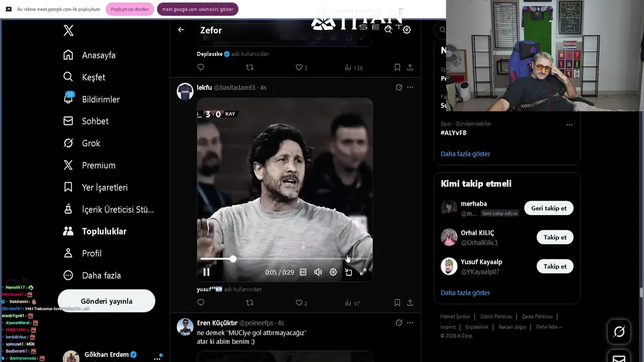The width and height of the screenshot is (644, 362).
Task: Reply to Deplasske repost tweet
Action: (201, 67)
